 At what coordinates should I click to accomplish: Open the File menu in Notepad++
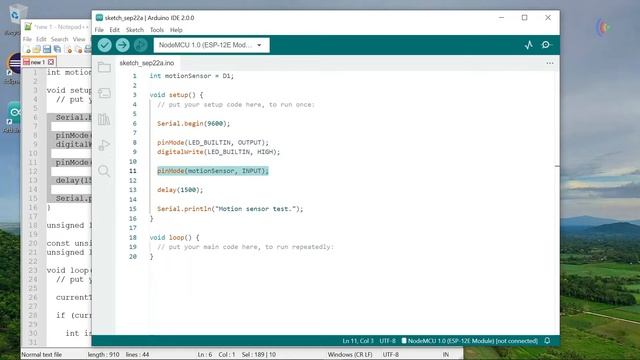coord(27,39)
